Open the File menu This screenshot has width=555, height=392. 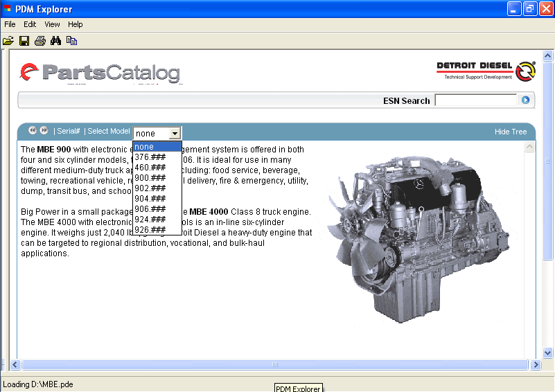(10, 24)
